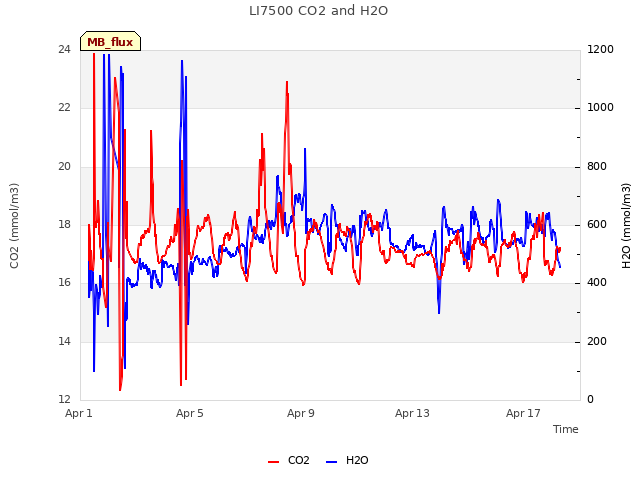
Task: Click the Apr 17 x-axis tick label
Action: click(x=523, y=413)
